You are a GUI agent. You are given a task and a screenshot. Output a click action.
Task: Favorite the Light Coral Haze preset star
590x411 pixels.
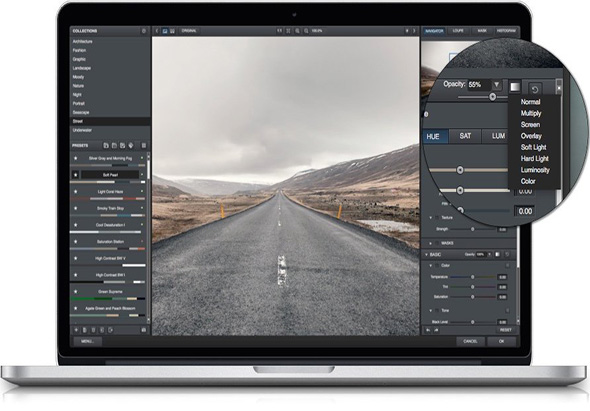pyautogui.click(x=76, y=192)
